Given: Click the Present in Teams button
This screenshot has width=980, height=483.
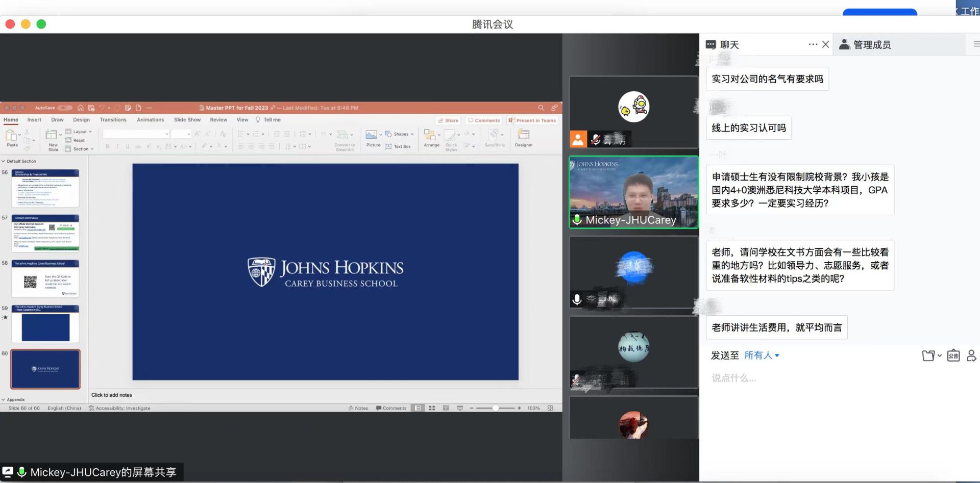Looking at the screenshot, I should (x=532, y=120).
